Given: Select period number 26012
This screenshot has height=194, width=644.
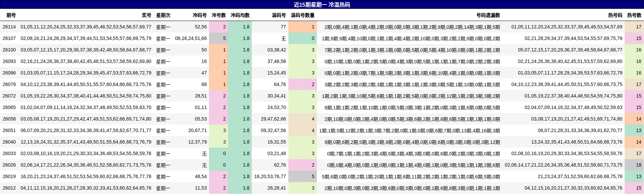Looking at the screenshot, I should (x=9, y=188).
